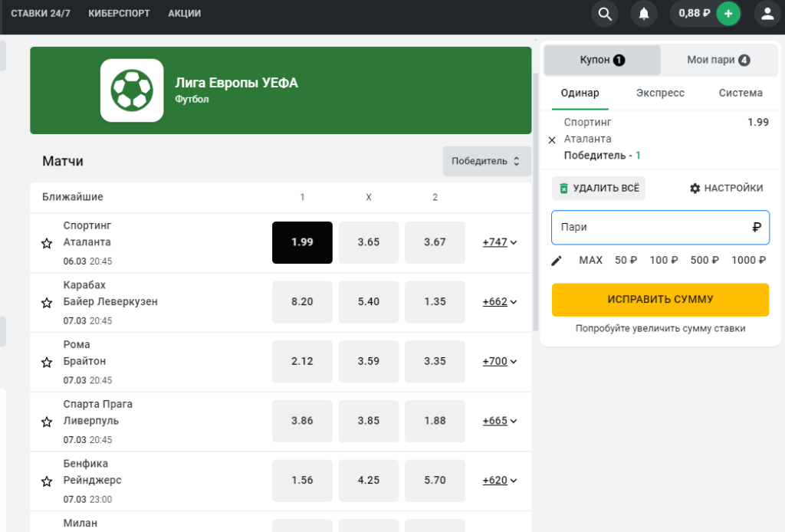Viewport: 785px width, 532px height.
Task: Favorite the Рома – Брайтон match star
Action: [x=47, y=363]
